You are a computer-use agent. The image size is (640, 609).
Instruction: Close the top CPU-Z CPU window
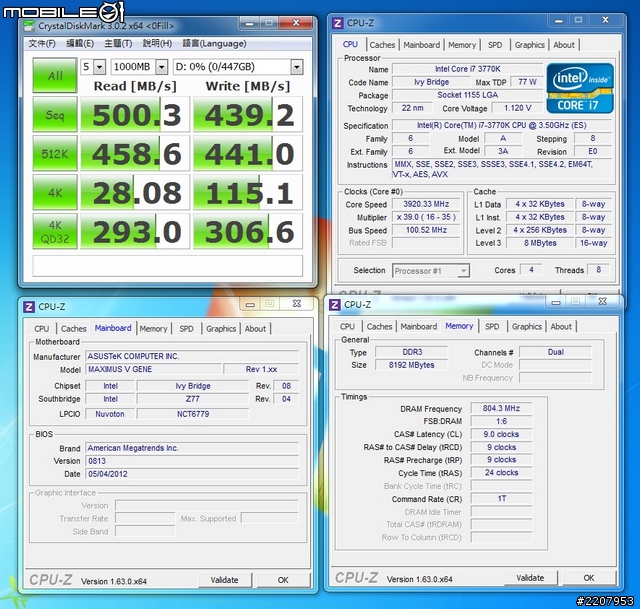(606, 20)
